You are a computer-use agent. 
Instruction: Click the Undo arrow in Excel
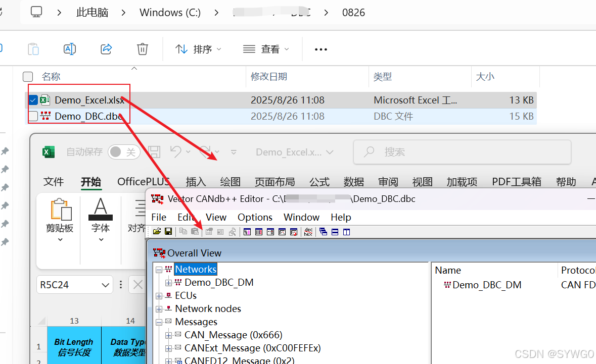(x=175, y=152)
